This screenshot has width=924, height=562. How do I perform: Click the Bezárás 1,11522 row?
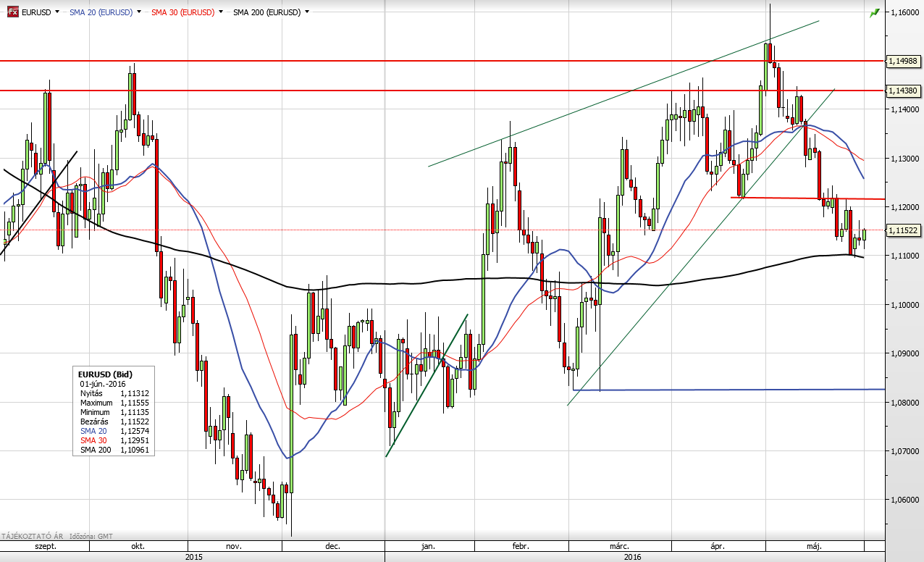tap(114, 421)
